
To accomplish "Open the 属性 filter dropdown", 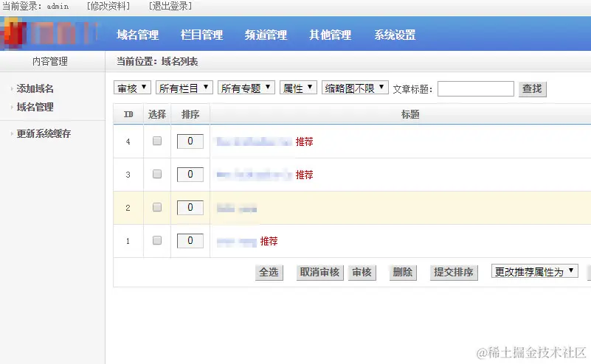I will [x=298, y=88].
